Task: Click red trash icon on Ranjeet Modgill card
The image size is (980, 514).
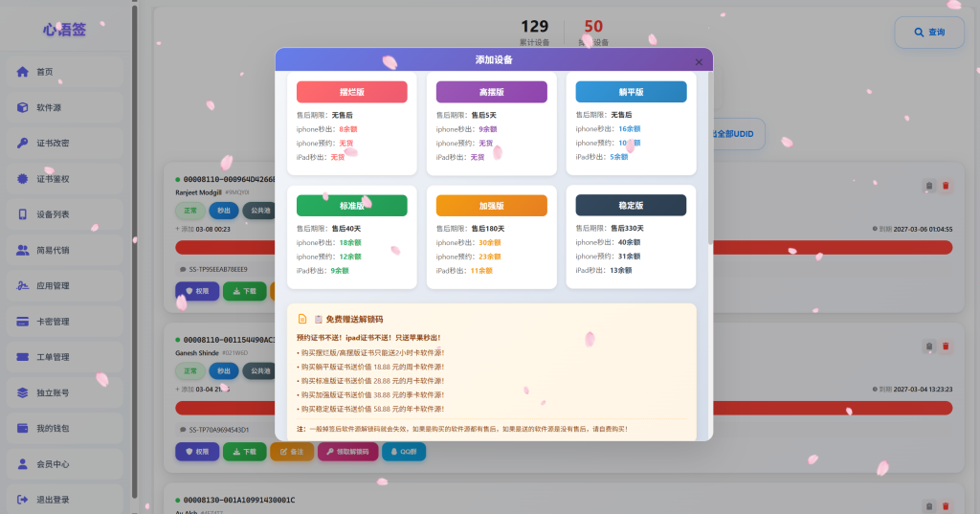Action: (946, 186)
